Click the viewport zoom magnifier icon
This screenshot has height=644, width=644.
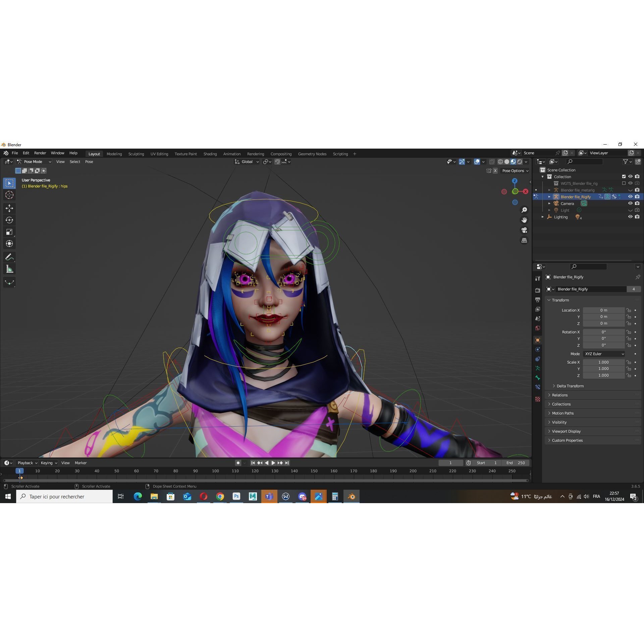(524, 210)
